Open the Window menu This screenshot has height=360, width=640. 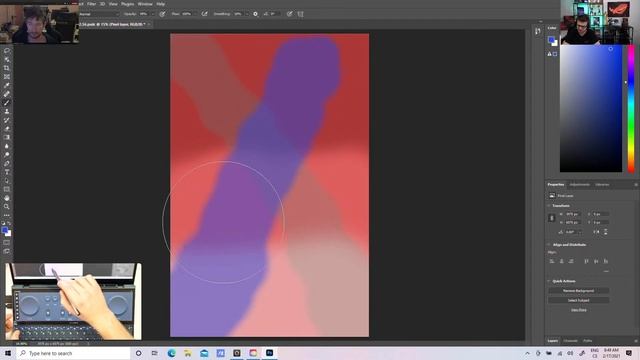pos(145,4)
